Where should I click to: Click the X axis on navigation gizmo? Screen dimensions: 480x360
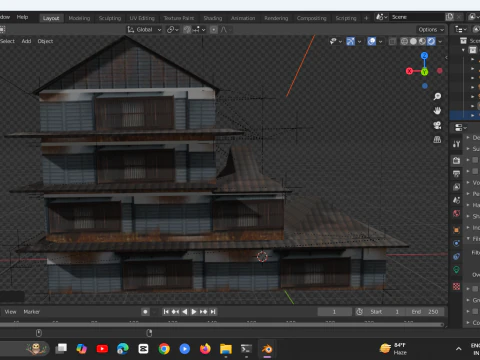409,71
